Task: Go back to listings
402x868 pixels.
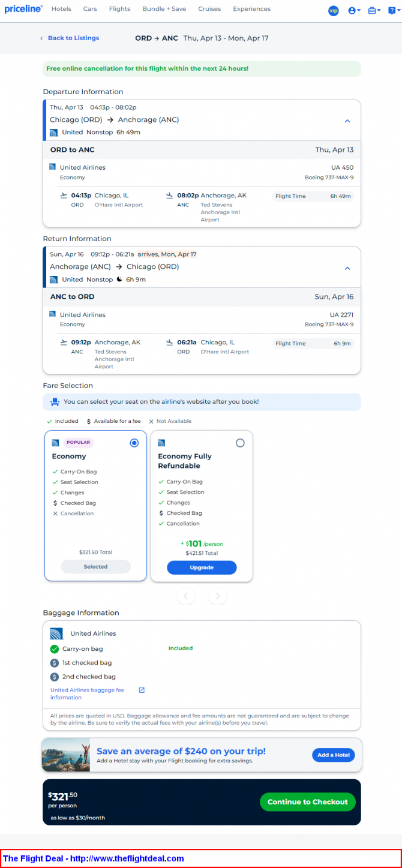Action: click(70, 38)
